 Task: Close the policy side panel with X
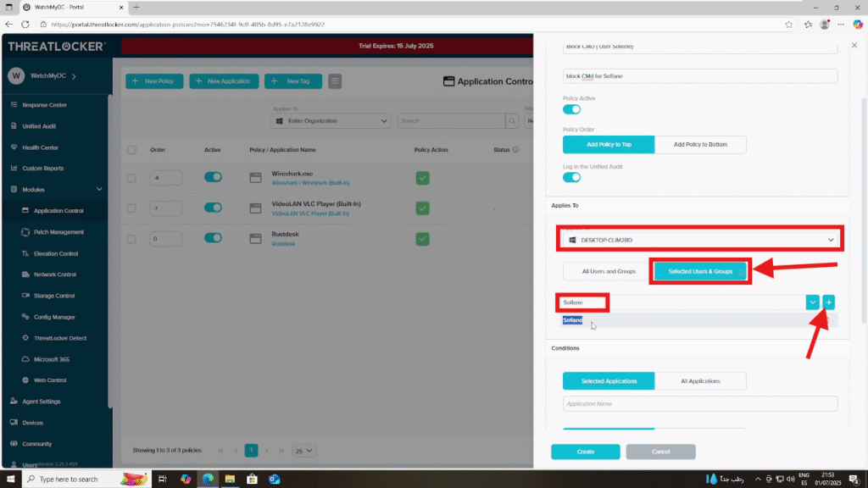pos(854,46)
